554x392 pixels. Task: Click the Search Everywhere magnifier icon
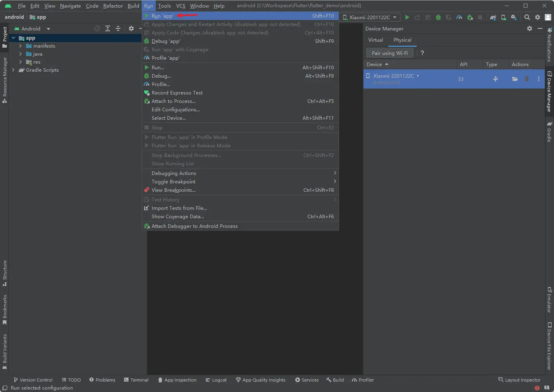click(527, 17)
